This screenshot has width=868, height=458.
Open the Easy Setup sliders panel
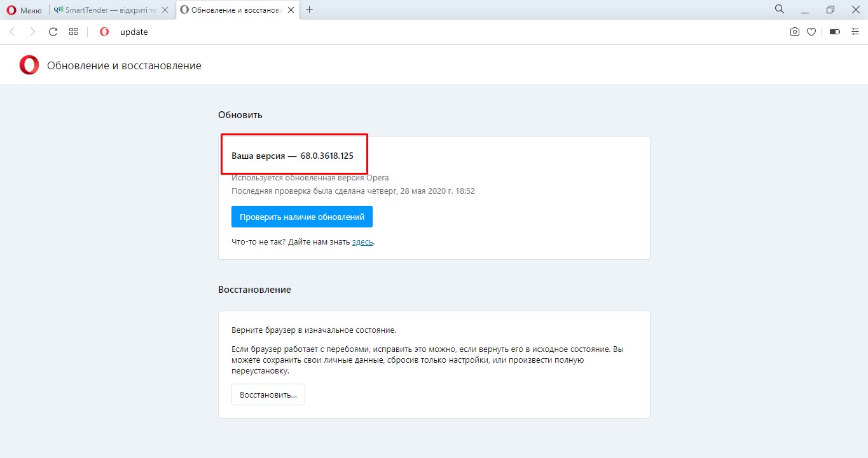(855, 32)
